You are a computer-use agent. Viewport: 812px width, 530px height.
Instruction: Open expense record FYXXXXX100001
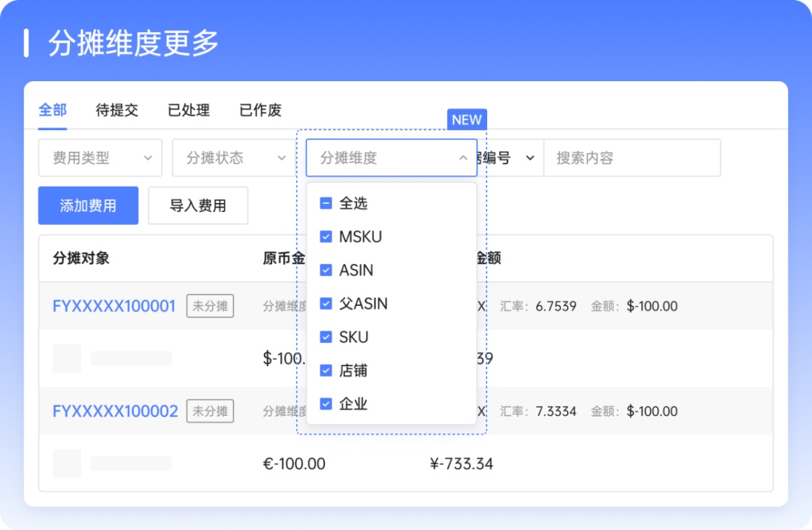pos(114,306)
